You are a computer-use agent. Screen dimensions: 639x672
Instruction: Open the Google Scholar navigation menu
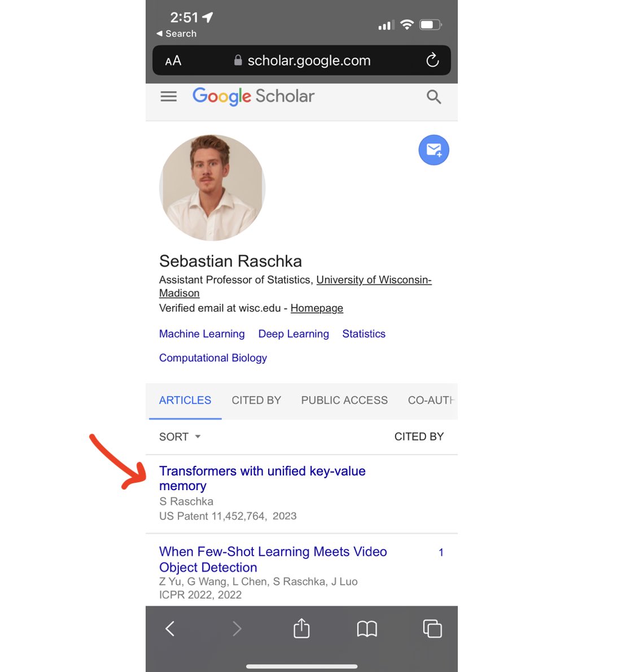168,96
